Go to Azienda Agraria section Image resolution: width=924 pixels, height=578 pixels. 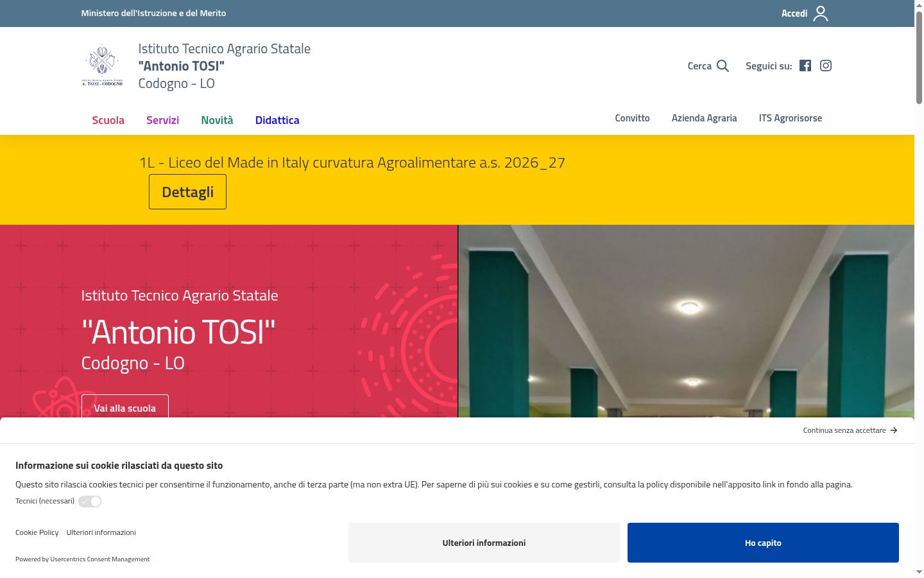pyautogui.click(x=704, y=118)
